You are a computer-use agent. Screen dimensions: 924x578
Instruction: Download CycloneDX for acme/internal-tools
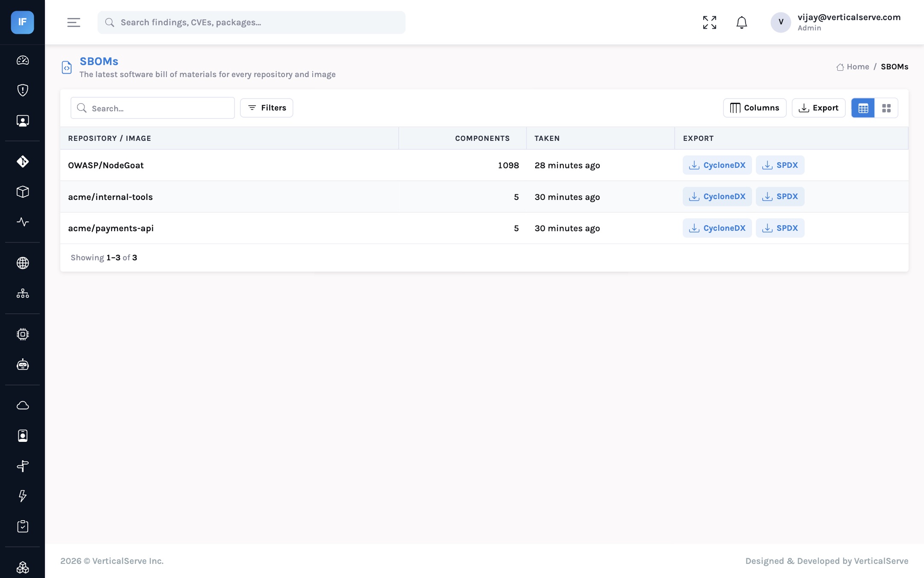(717, 197)
